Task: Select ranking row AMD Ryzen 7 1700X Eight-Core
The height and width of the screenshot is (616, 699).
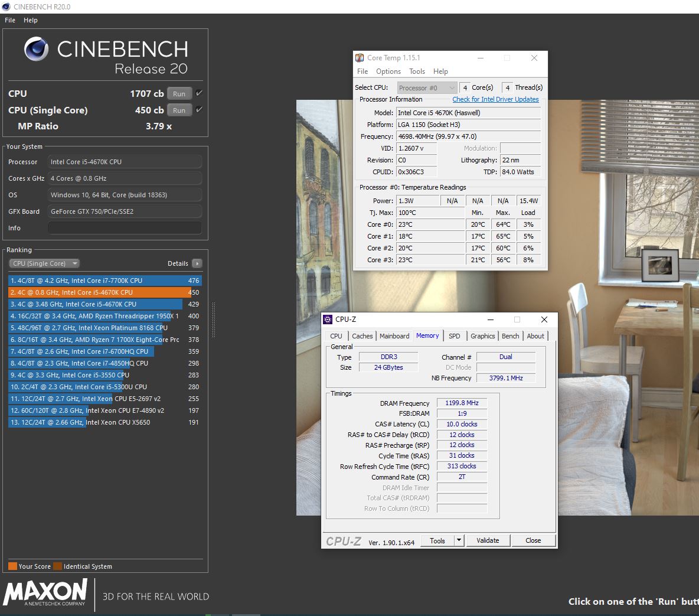Action: (104, 340)
